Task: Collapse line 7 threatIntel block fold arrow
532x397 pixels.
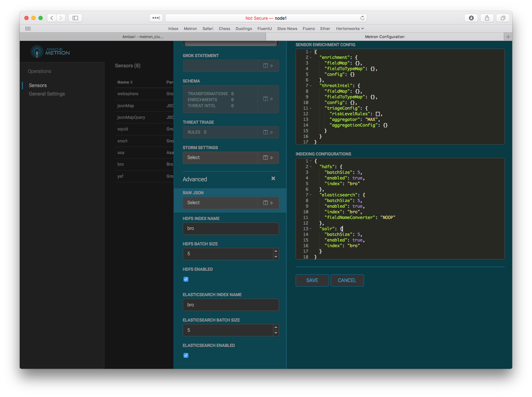Action: [311, 86]
